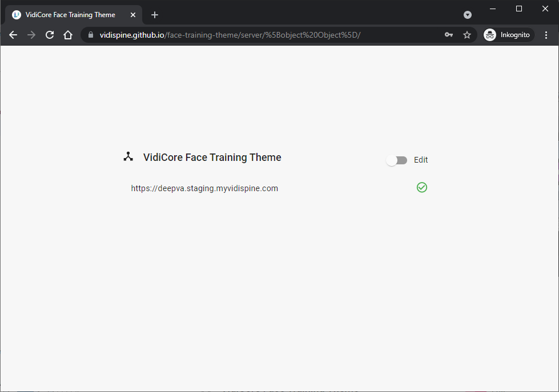Click the Edit label beside the switch
This screenshot has width=559, height=392.
421,160
